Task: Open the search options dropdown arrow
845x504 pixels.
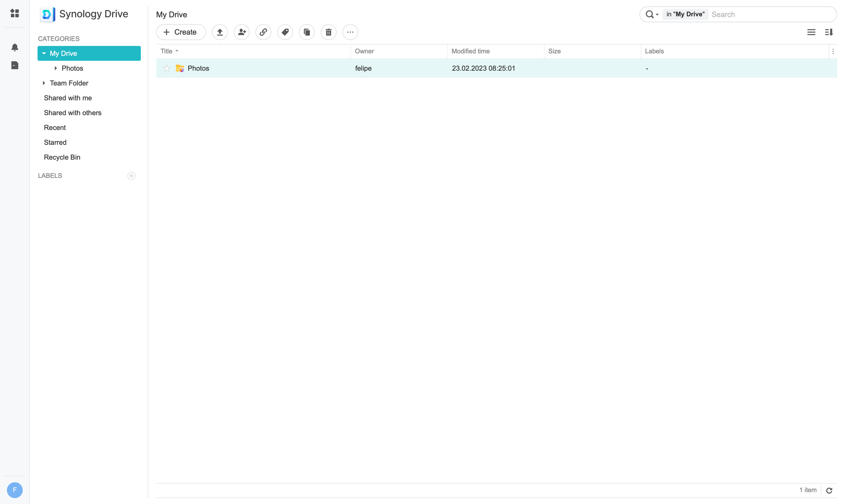Action: (x=657, y=15)
